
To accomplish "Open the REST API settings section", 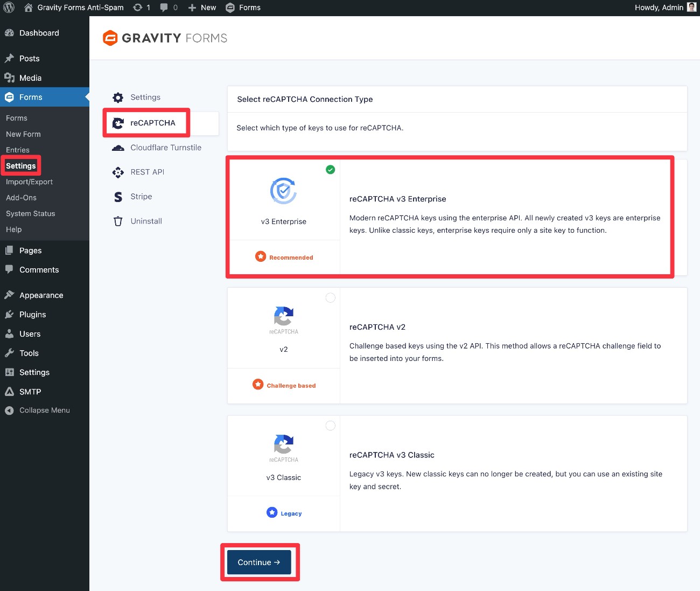I will [x=147, y=172].
